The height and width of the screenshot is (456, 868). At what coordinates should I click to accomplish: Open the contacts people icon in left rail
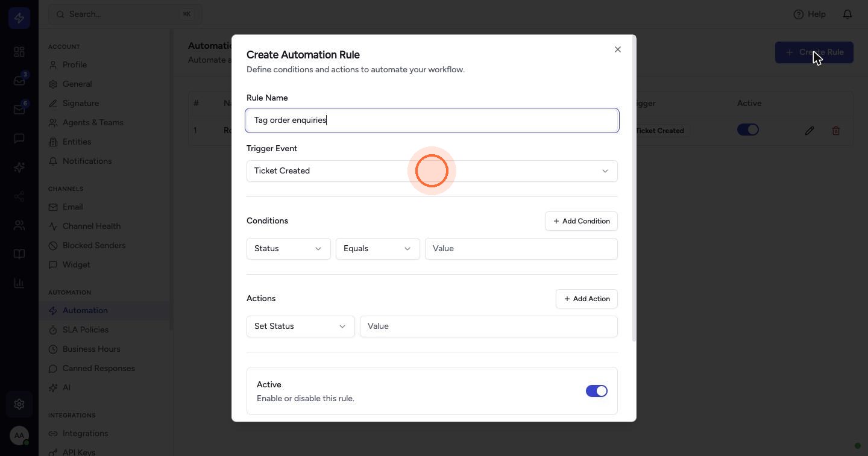click(19, 225)
